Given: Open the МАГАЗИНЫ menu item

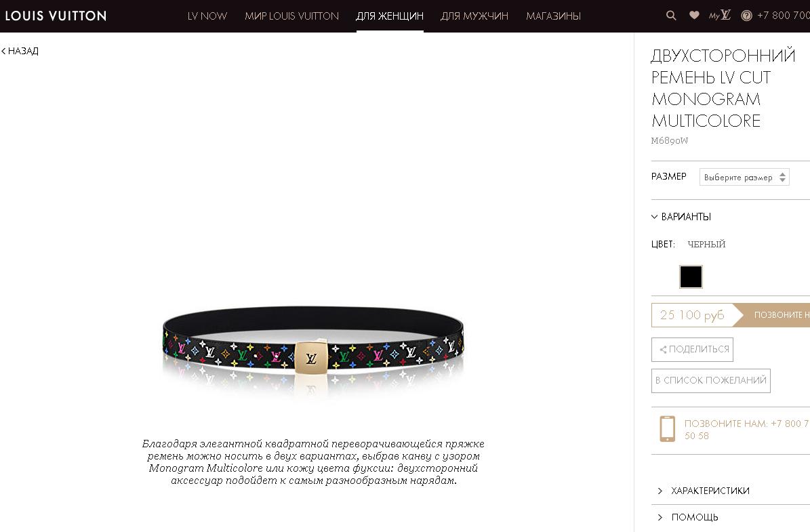Looking at the screenshot, I should pos(553,16).
